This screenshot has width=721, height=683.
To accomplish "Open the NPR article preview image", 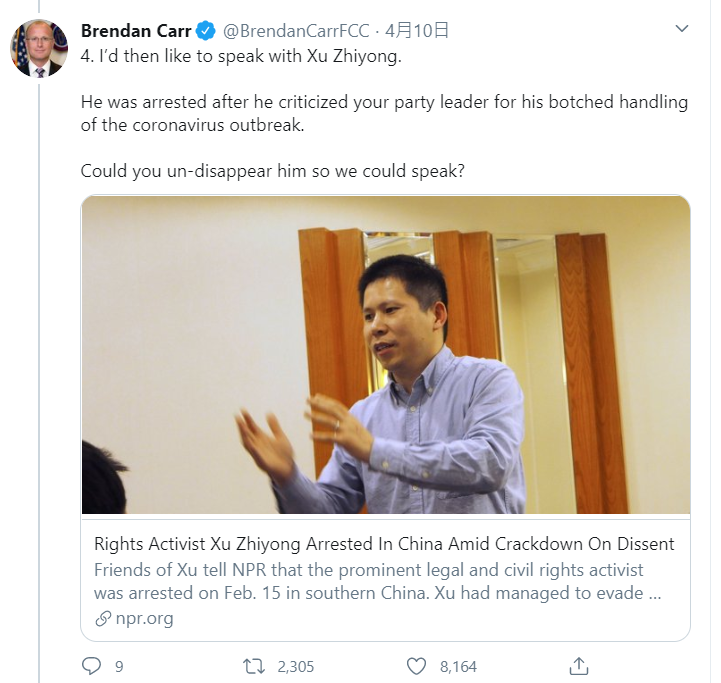I will [x=385, y=355].
